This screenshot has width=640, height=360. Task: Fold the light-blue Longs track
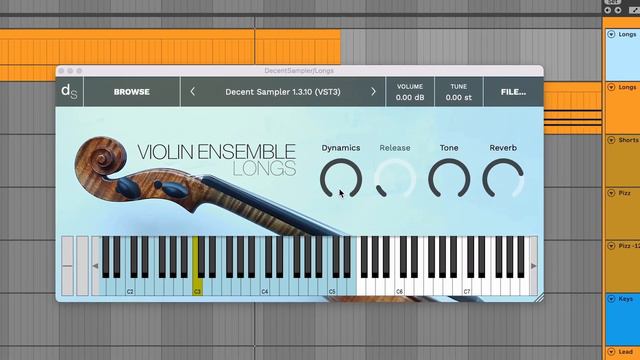tap(611, 34)
